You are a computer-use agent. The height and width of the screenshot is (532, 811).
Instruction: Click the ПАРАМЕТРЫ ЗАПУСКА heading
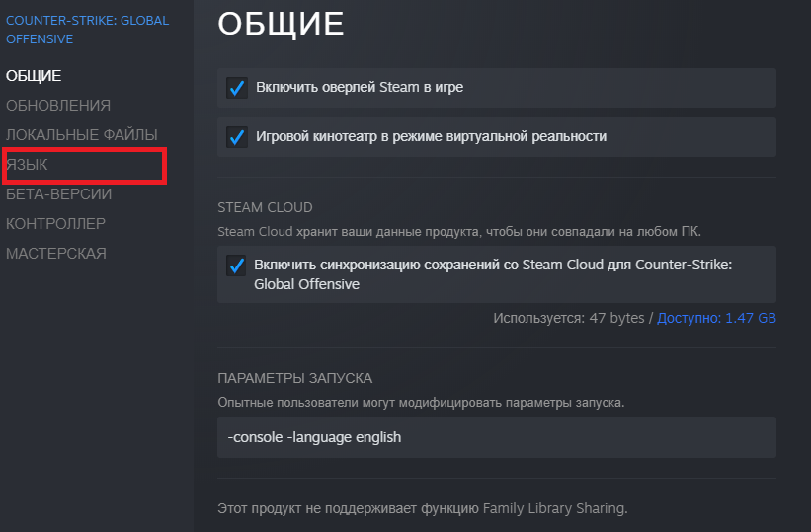[294, 378]
